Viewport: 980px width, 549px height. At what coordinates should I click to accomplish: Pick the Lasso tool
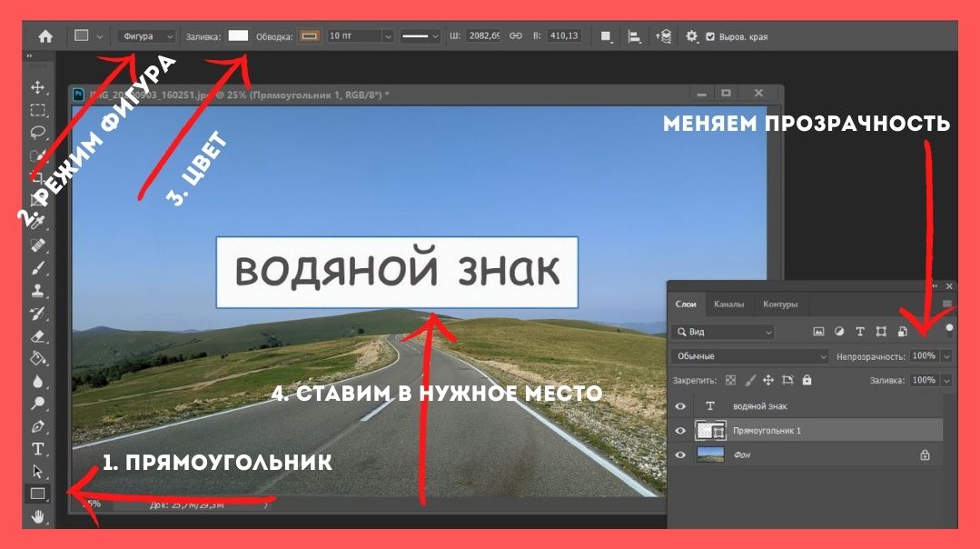coord(38,133)
